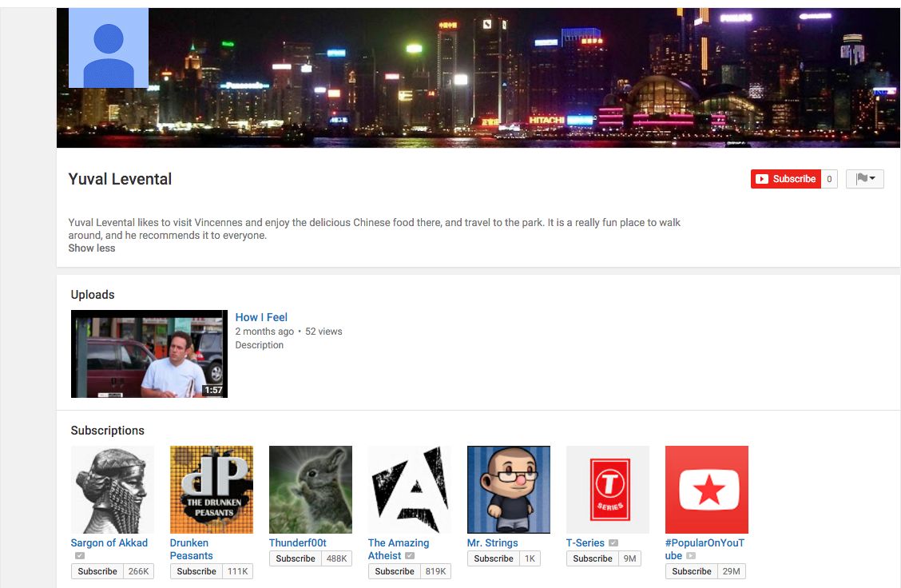901x588 pixels.
Task: Subscribe to Mr. Strings
Action: pyautogui.click(x=493, y=558)
